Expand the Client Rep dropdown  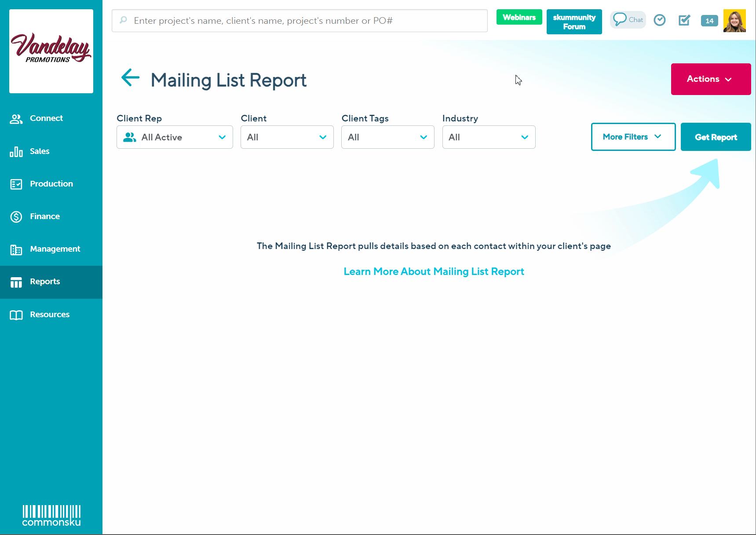click(175, 137)
